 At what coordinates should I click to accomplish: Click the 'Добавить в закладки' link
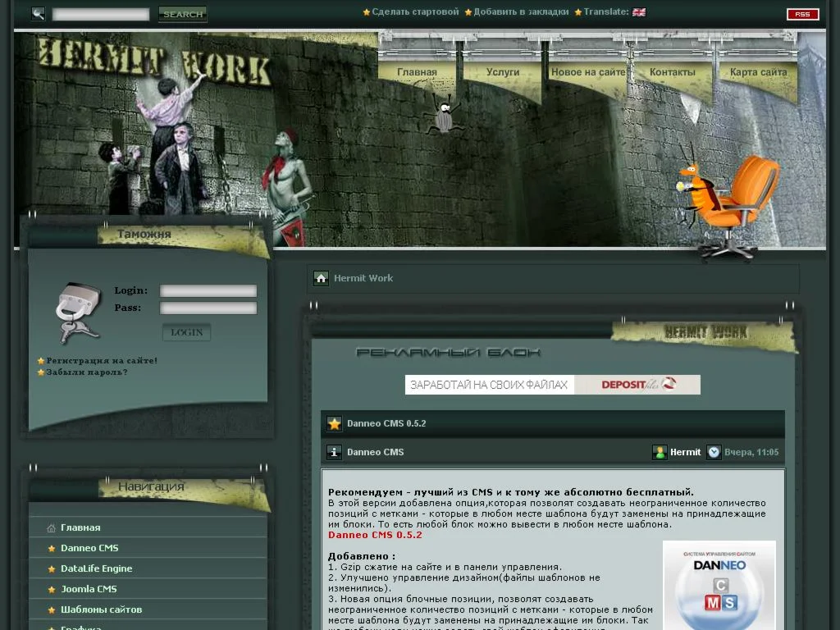click(521, 11)
